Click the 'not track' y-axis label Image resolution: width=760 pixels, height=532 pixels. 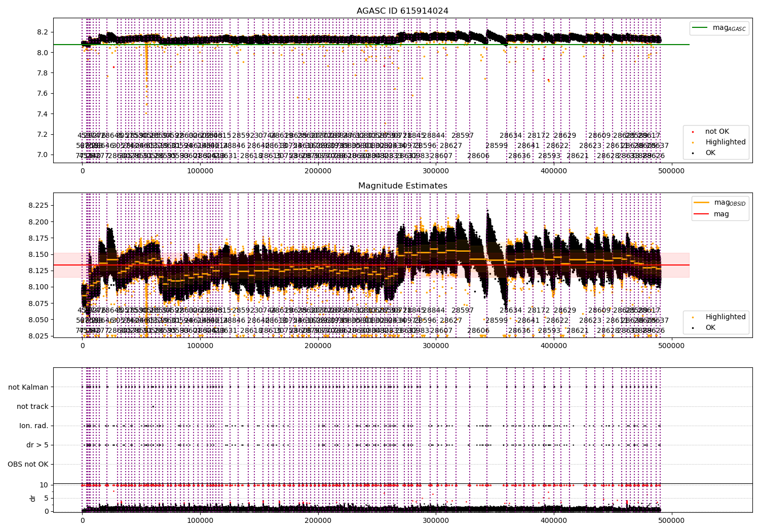coord(32,407)
